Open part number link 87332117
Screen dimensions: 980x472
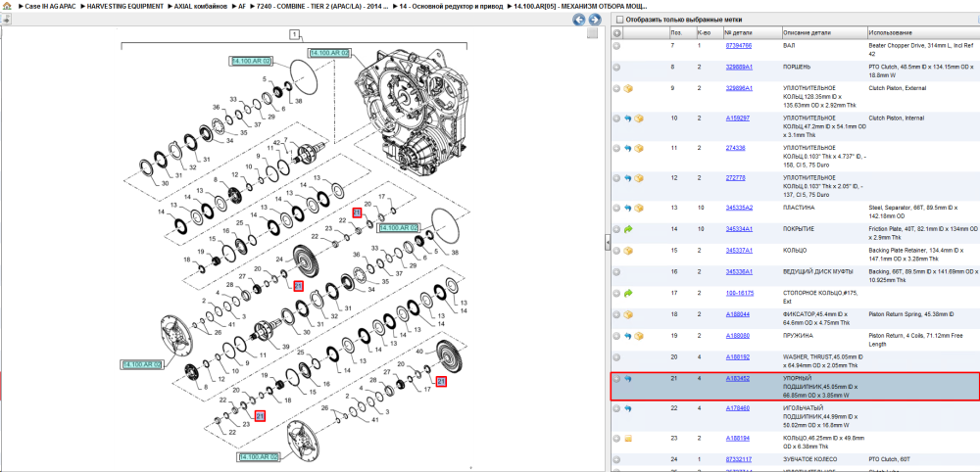(738, 459)
